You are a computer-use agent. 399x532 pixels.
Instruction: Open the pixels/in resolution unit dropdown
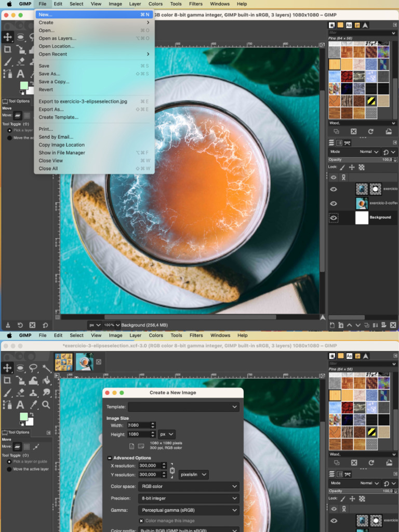(x=194, y=475)
